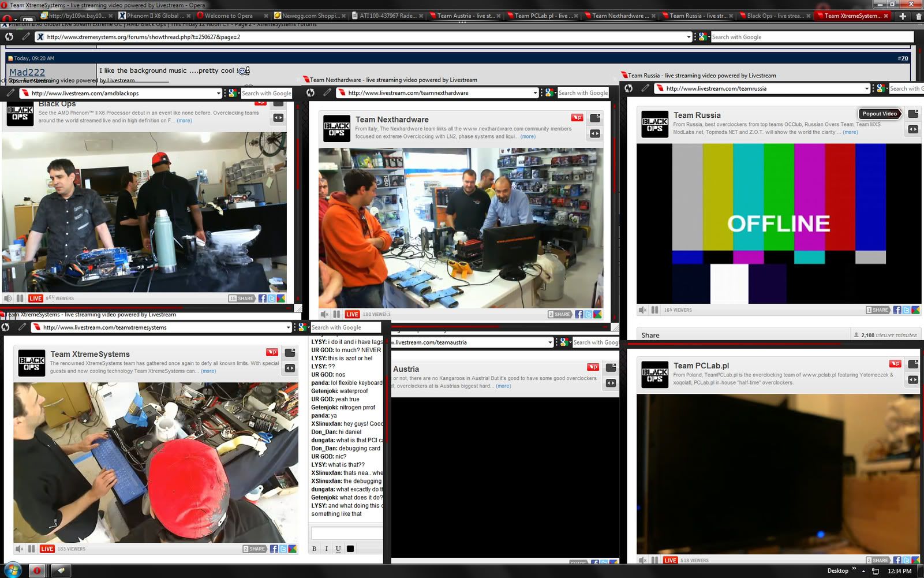Pause the Team XtremeSystems stream
924x578 pixels.
click(x=32, y=549)
